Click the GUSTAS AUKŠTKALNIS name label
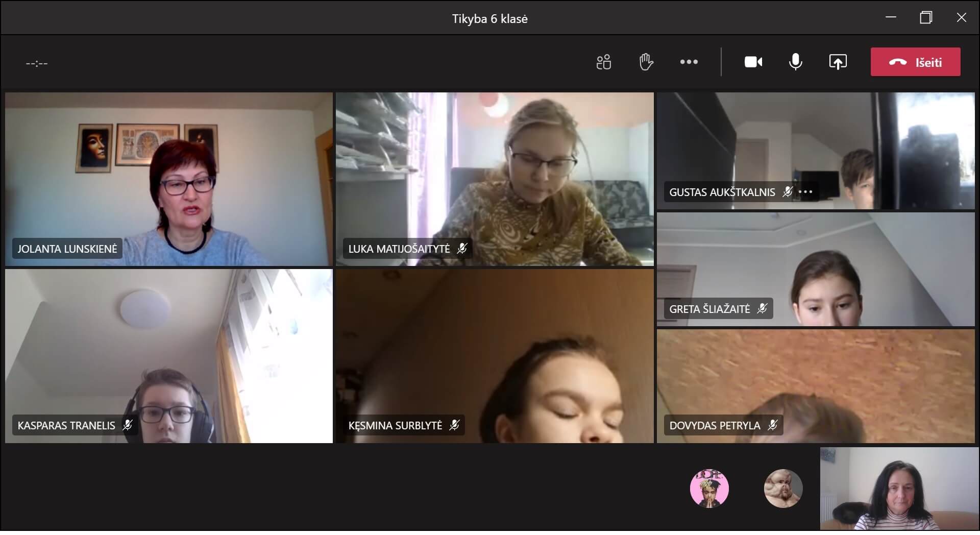 [x=722, y=192]
